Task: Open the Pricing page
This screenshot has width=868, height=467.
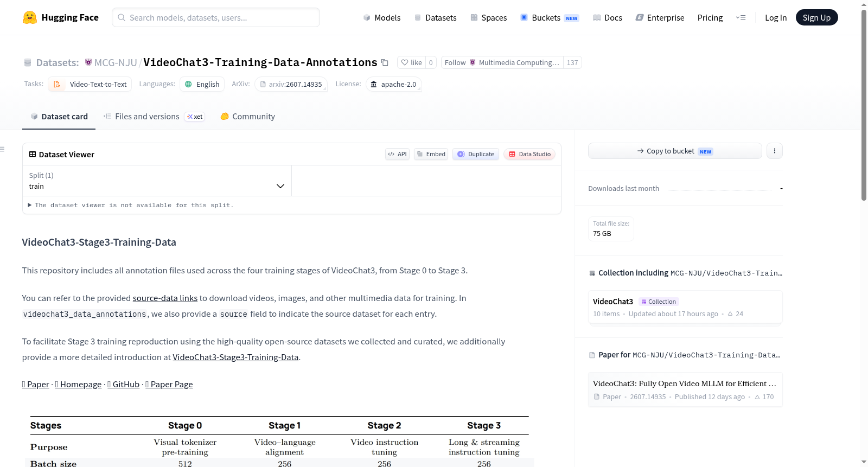Action: [710, 17]
